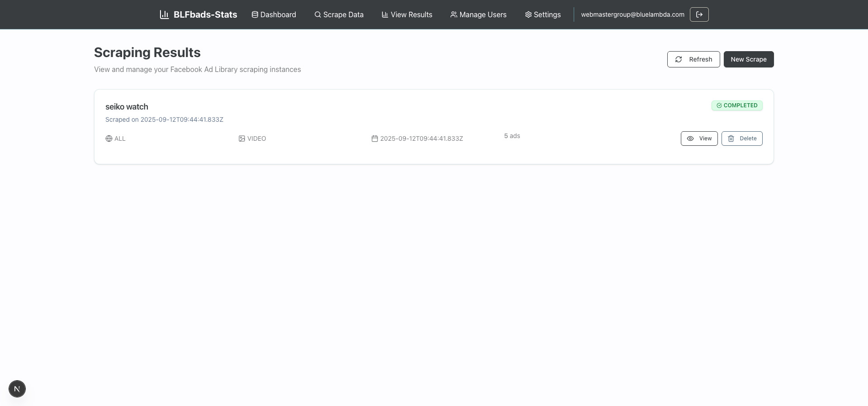Click the BLFbads-Stats bar chart logo icon
The image size is (868, 406).
click(x=164, y=14)
